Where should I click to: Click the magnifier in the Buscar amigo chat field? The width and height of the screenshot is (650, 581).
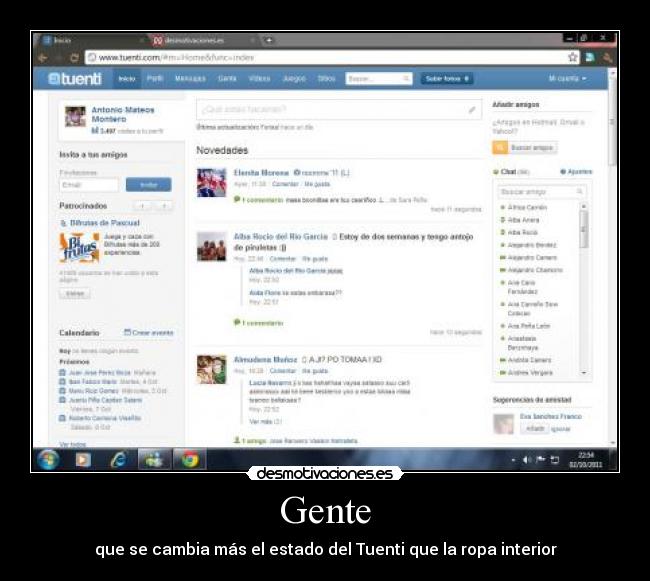(x=580, y=191)
